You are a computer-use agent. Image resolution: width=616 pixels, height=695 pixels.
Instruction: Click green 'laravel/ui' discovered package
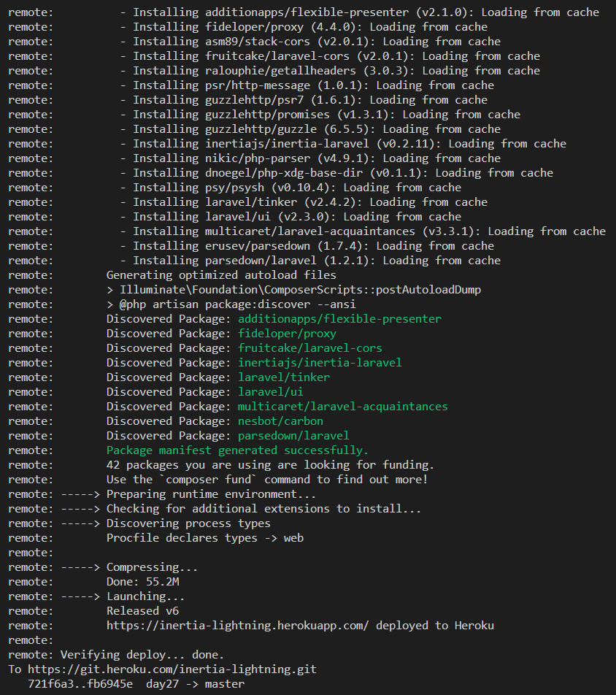pyautogui.click(x=271, y=392)
